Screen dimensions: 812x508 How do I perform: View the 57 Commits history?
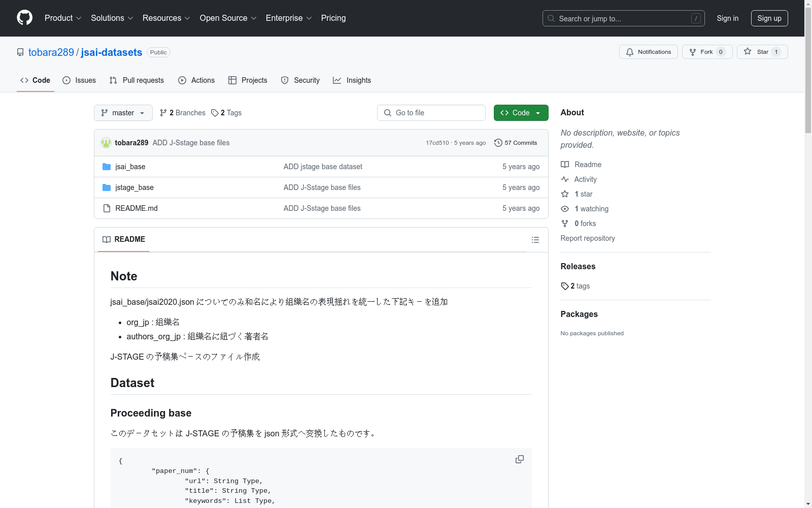pos(516,143)
